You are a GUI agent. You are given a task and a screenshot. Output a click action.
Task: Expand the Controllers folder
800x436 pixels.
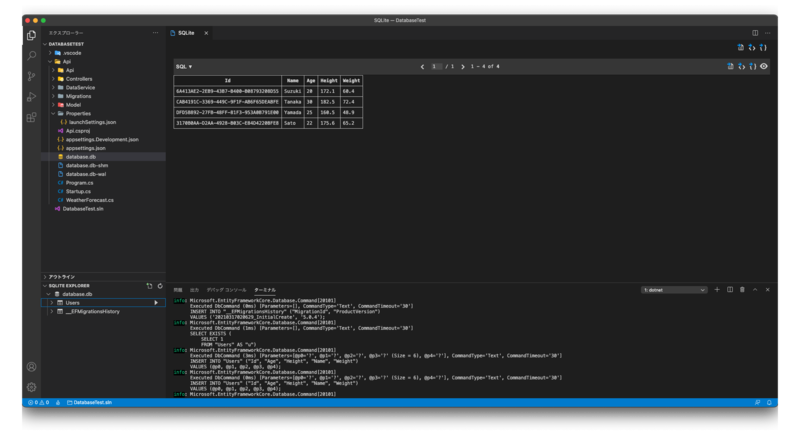click(x=53, y=79)
